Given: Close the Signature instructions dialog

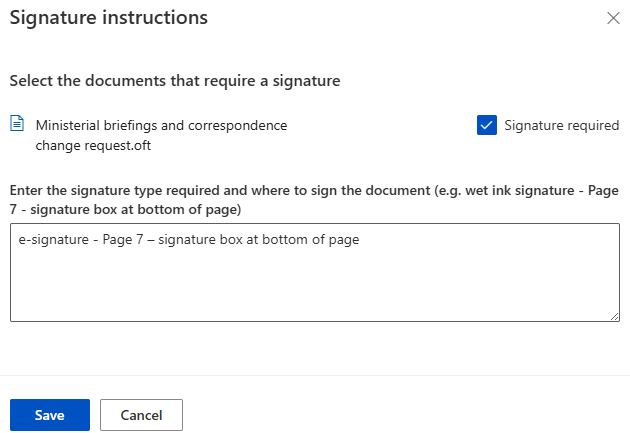Looking at the screenshot, I should (613, 18).
